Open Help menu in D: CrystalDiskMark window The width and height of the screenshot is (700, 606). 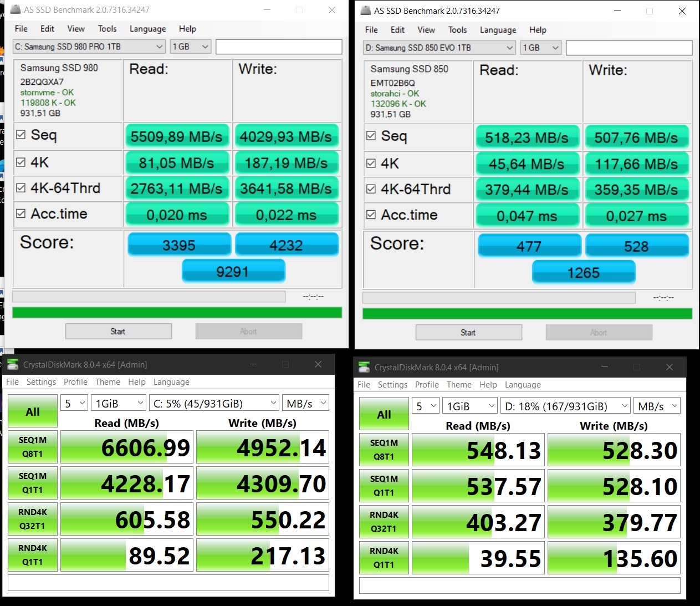pos(488,385)
